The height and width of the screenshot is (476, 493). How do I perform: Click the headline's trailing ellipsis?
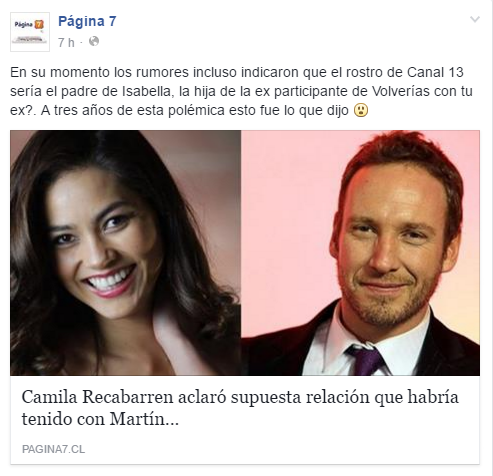click(x=172, y=424)
